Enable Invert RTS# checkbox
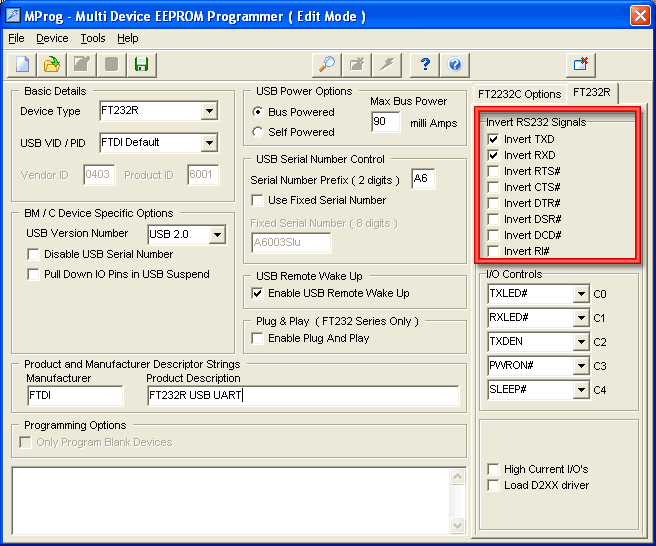656x546 pixels. tap(493, 171)
